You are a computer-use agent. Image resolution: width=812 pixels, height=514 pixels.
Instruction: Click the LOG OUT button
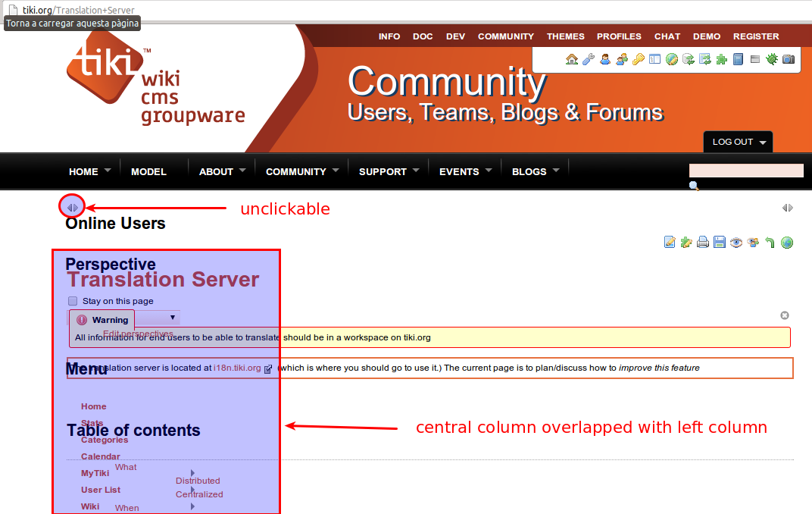pyautogui.click(x=738, y=142)
